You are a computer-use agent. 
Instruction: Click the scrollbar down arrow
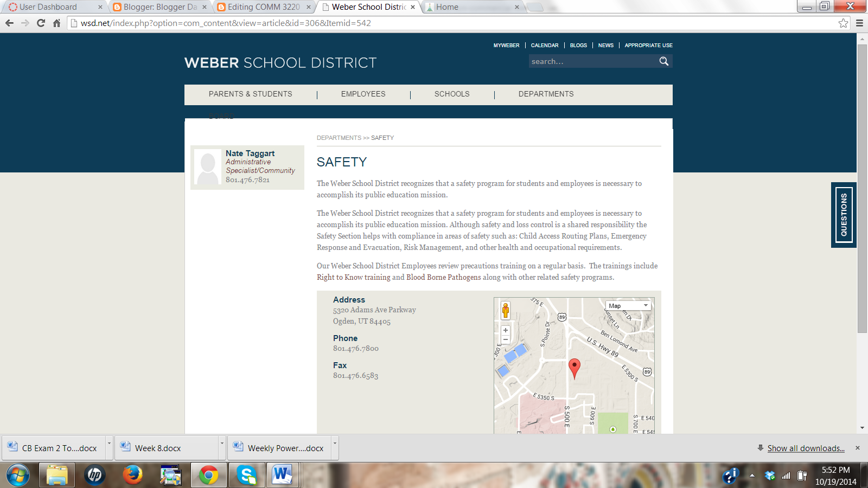tap(862, 428)
